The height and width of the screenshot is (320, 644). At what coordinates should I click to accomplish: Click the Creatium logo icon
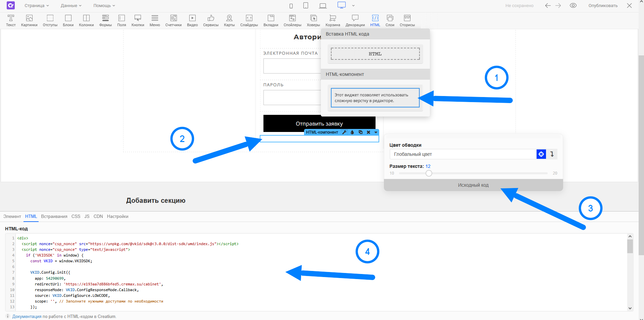point(11,5)
